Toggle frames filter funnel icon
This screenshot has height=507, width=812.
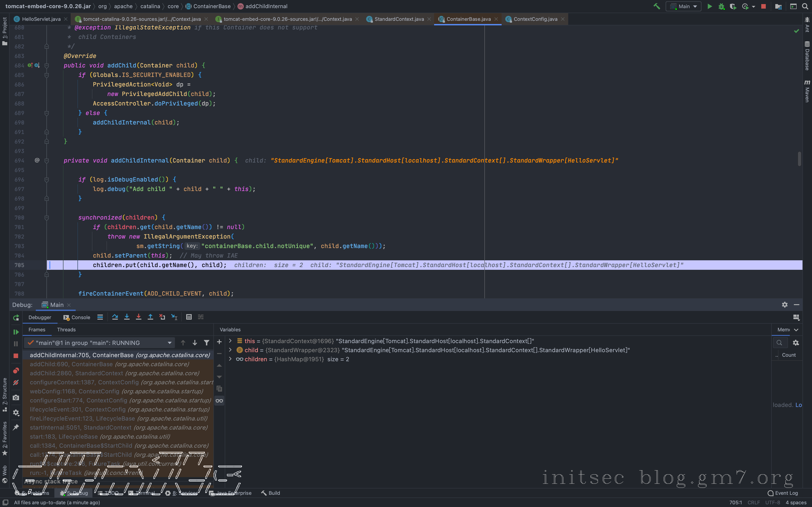(207, 343)
